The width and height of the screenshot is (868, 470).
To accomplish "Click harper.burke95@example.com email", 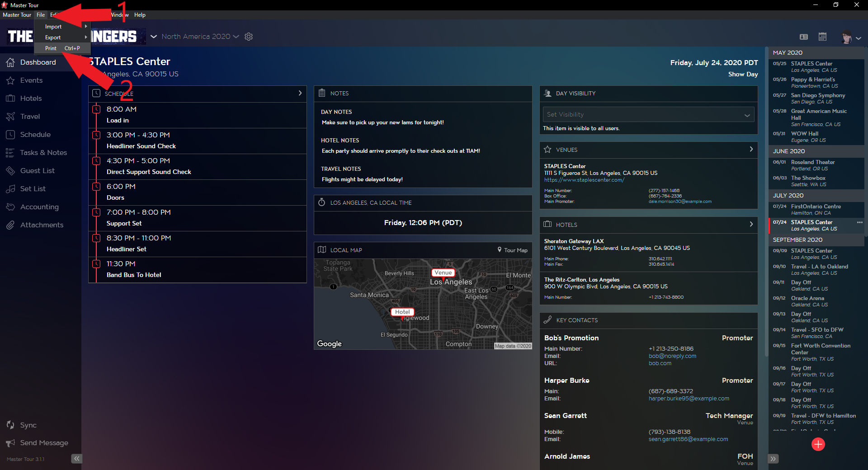I will [x=689, y=399].
